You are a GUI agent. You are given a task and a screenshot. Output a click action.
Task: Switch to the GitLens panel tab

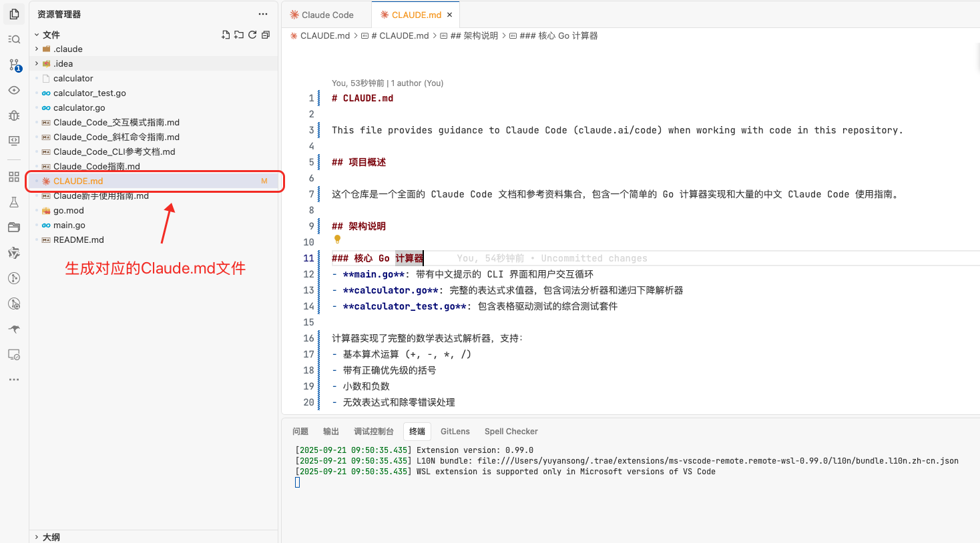(455, 432)
